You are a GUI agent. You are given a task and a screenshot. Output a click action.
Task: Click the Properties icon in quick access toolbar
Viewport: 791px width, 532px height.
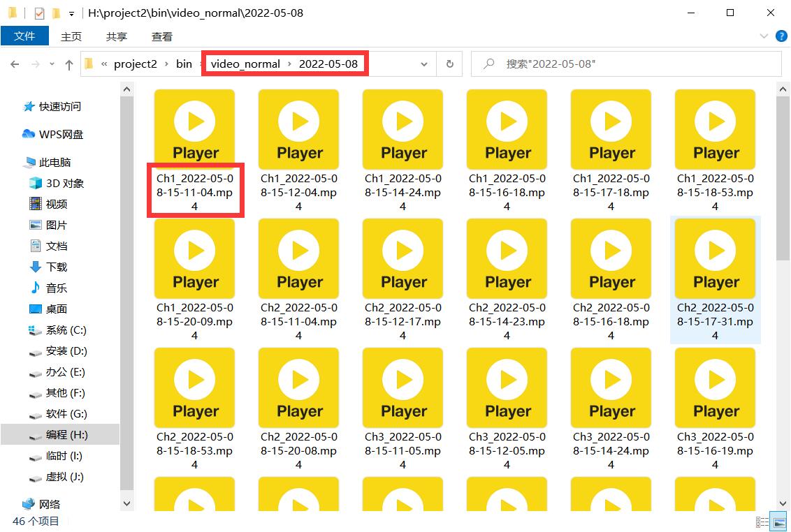coord(38,13)
